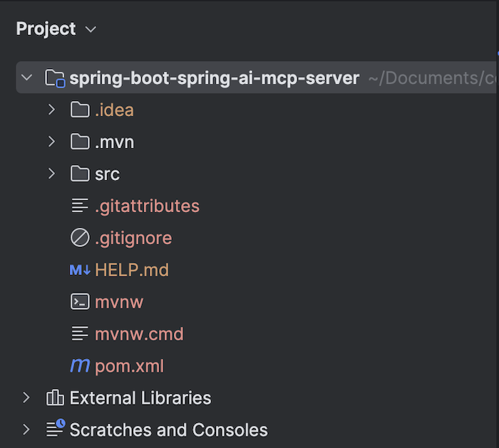
Task: Expand the .idea folder
Action: pyautogui.click(x=51, y=110)
